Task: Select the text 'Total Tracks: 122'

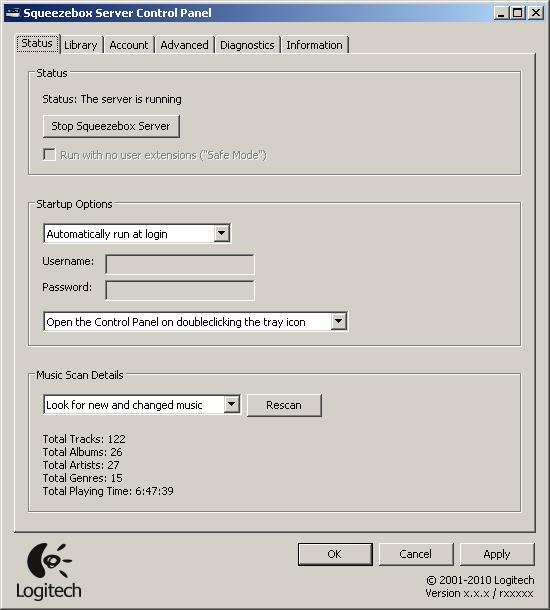Action: [84, 439]
